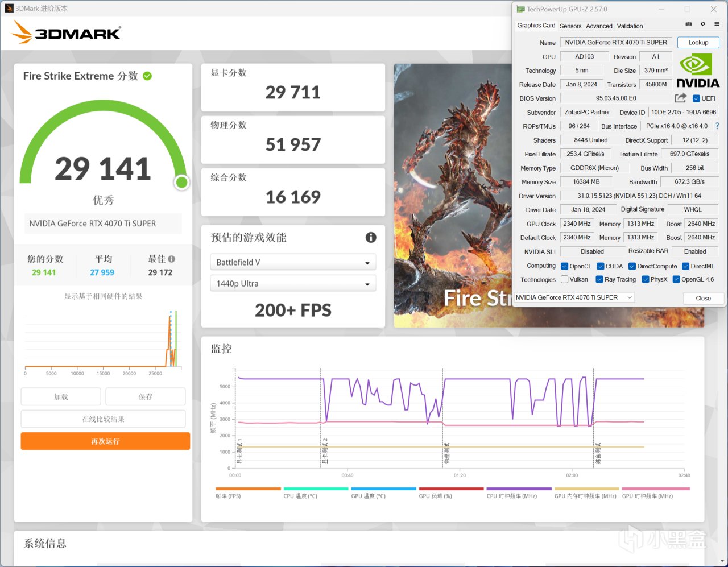Image resolution: width=728 pixels, height=567 pixels.
Task: Click the GPU-Z screenshot camera icon
Action: (x=688, y=24)
